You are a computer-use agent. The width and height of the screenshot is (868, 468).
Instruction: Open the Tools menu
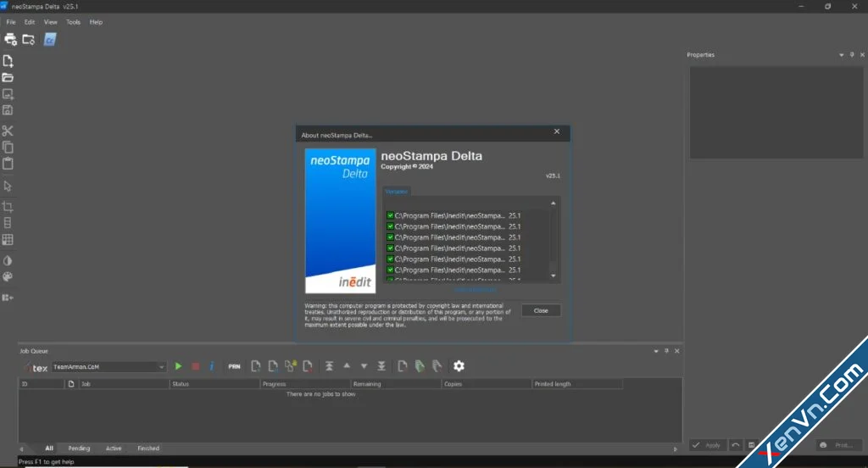tap(73, 22)
